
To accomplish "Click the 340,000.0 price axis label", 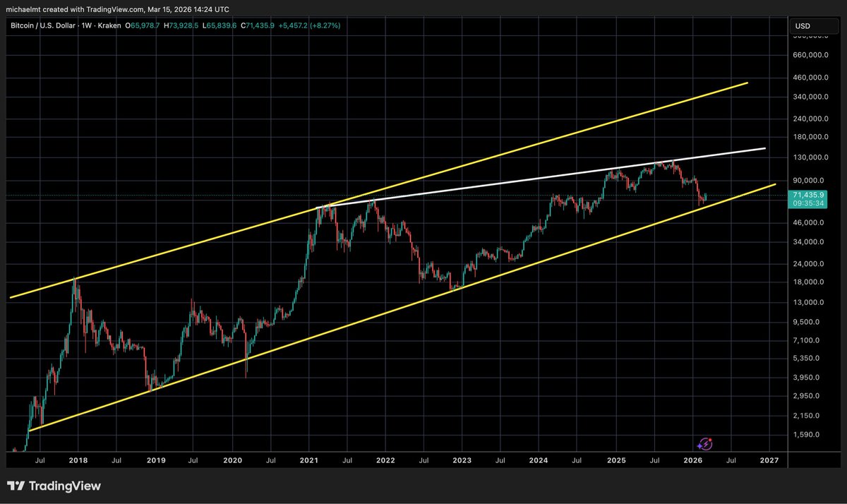I will [810, 97].
